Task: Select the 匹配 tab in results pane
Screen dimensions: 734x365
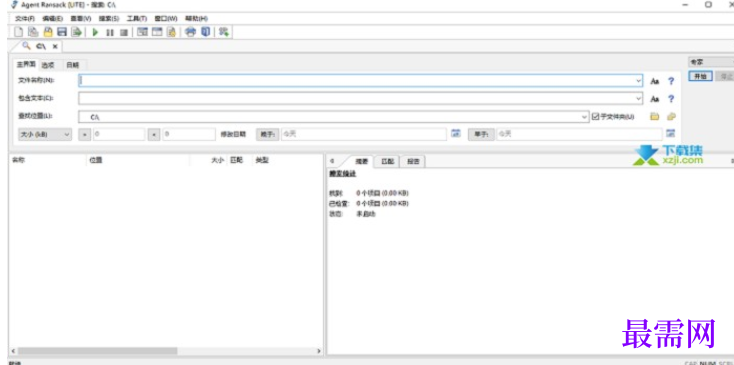Action: click(388, 161)
